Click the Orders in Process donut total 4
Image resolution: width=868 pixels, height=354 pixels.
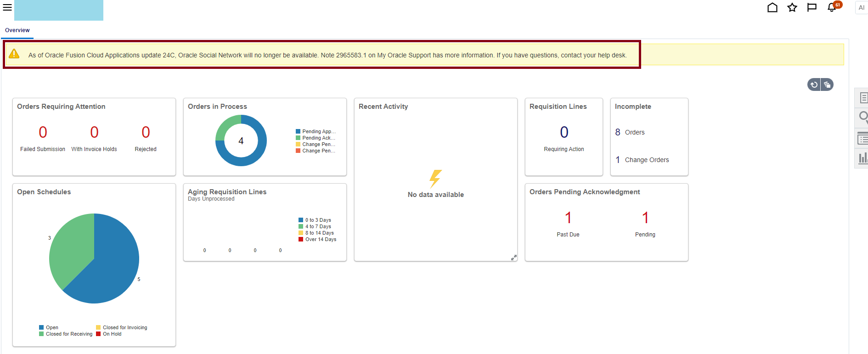pos(241,141)
